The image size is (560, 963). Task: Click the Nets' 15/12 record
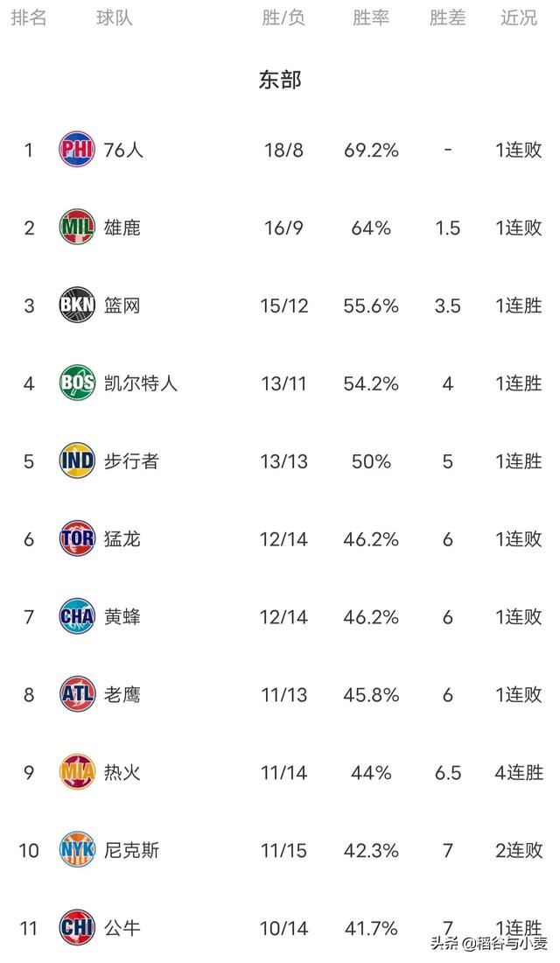(x=283, y=306)
